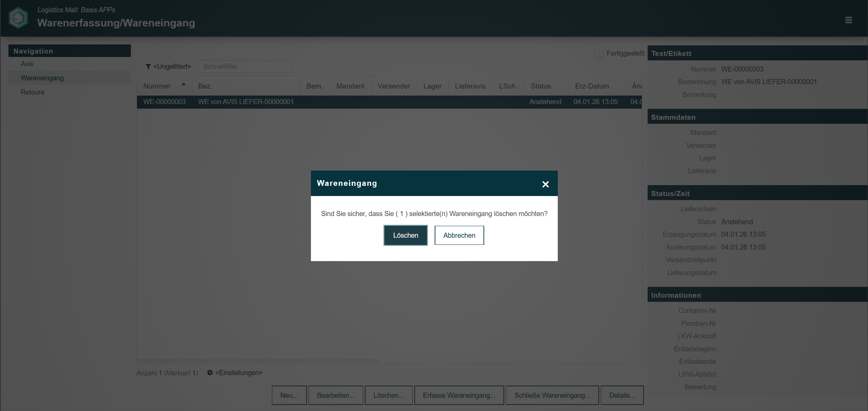Screen dimensions: 868x411
Task: Sort by the Status column header
Action: 540,86
